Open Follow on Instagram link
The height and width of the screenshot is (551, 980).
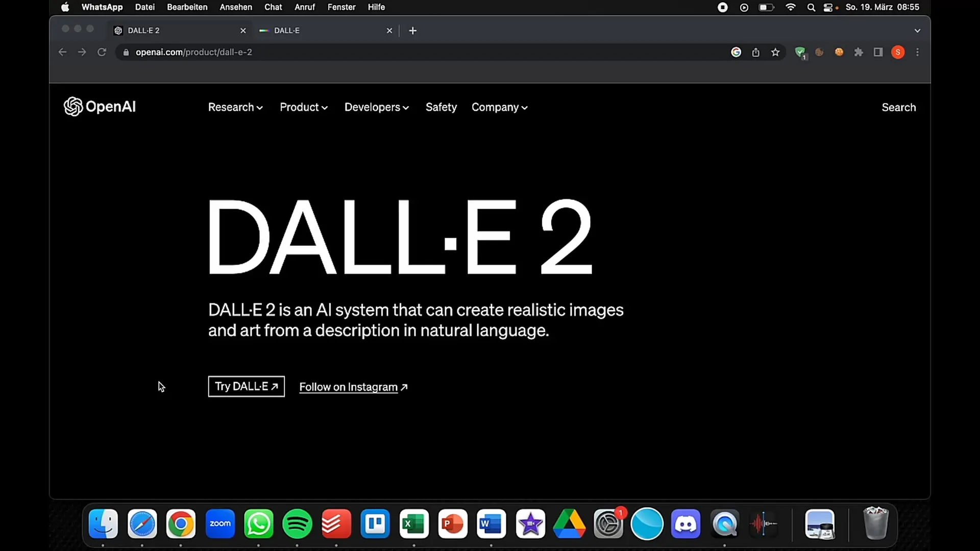point(353,387)
